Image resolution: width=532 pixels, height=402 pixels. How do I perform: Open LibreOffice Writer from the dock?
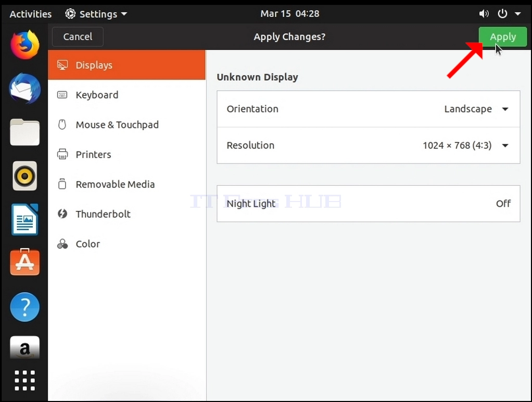[x=24, y=220]
